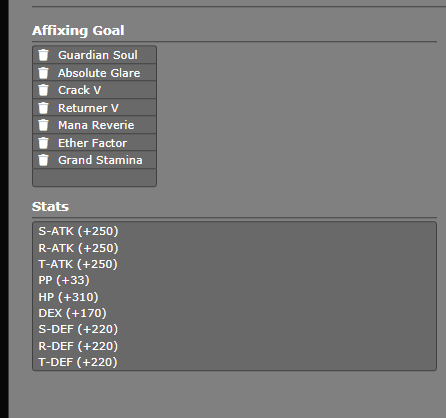446x418 pixels.
Task: Select the Guardian Soul affix label
Action: pos(98,55)
